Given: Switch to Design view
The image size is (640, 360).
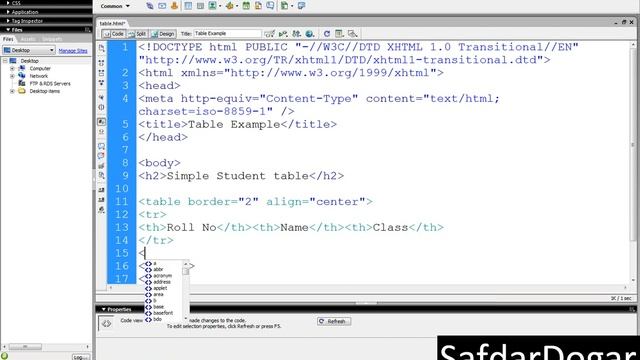Looking at the screenshot, I should click(162, 34).
